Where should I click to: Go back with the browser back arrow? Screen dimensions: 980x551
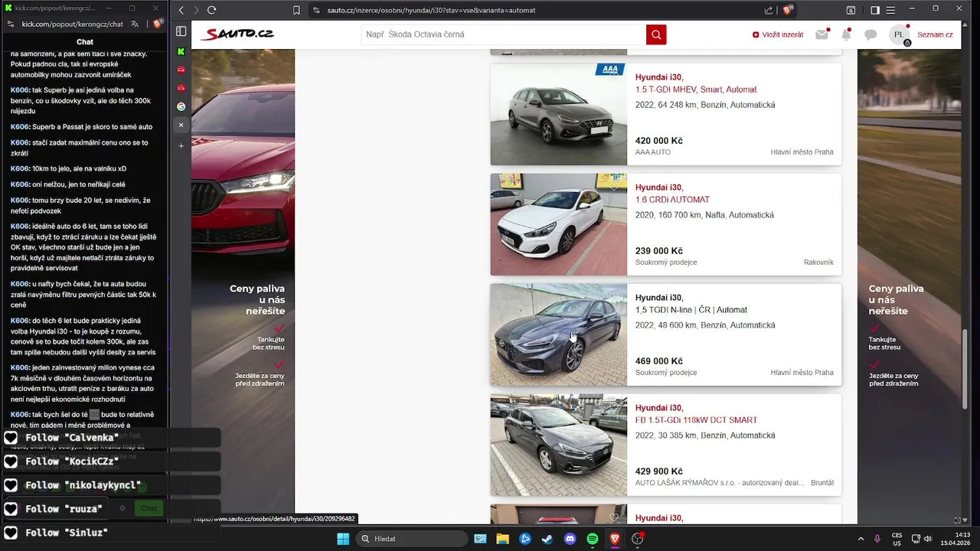pos(181,10)
